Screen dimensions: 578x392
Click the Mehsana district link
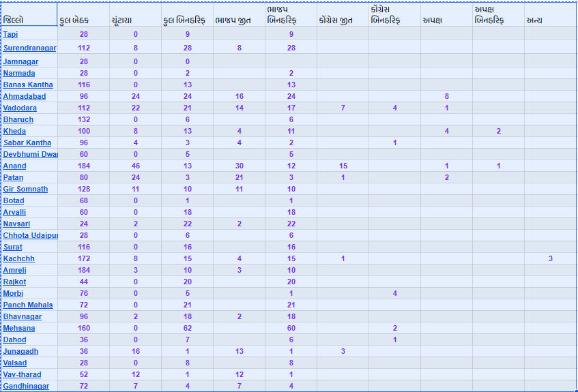click(19, 329)
